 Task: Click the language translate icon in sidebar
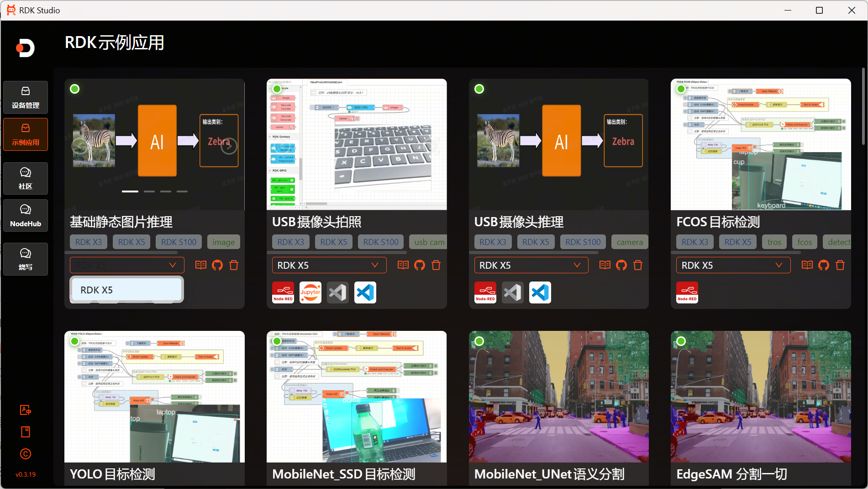point(26,410)
